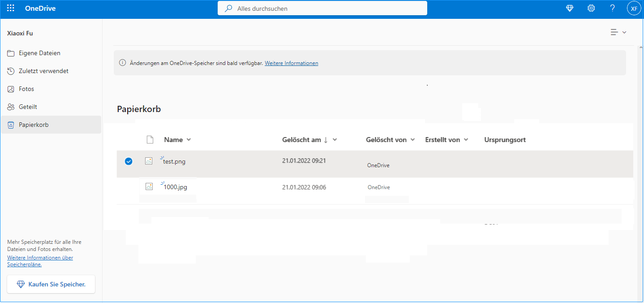Click the Geteilt people icon
Image resolution: width=644 pixels, height=303 pixels.
[11, 107]
